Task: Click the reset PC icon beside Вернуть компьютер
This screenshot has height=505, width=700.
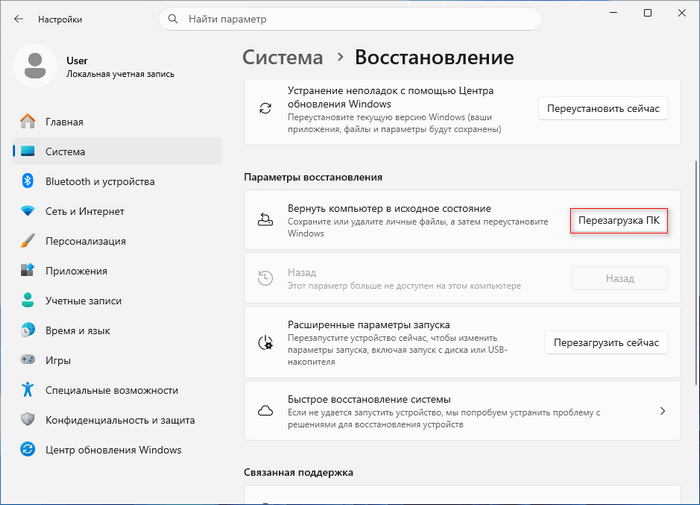Action: click(x=266, y=219)
